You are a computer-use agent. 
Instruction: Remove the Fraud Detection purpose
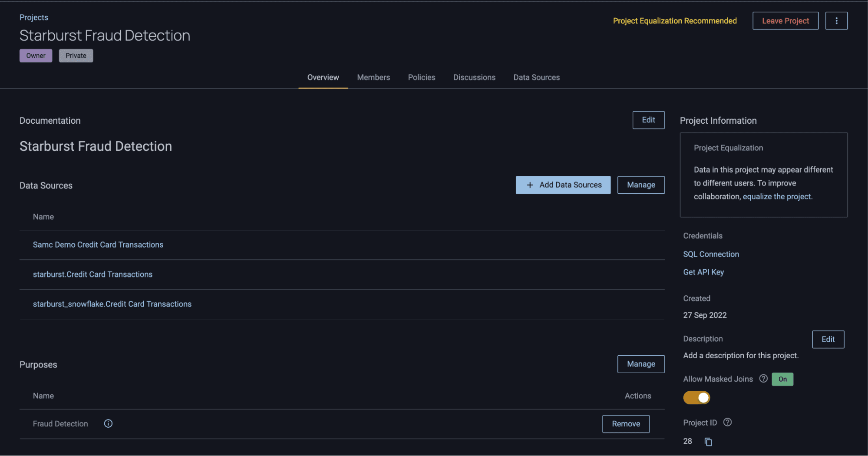(x=626, y=424)
